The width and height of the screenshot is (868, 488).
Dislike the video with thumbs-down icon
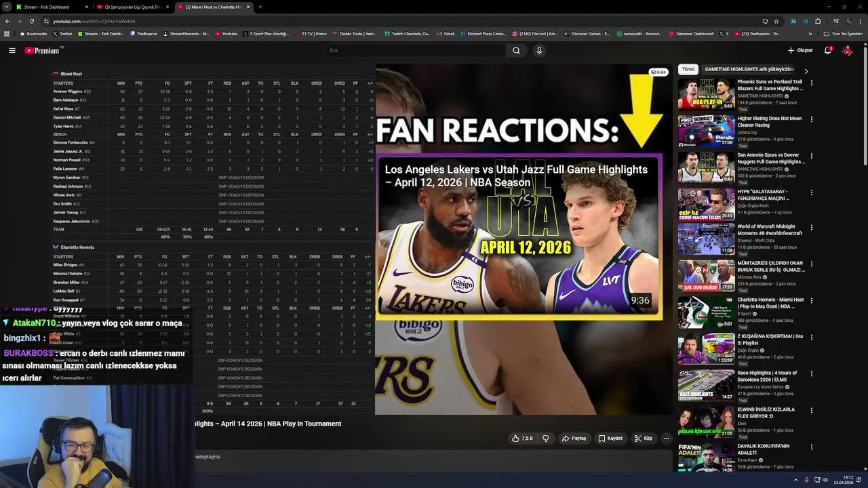click(x=546, y=439)
